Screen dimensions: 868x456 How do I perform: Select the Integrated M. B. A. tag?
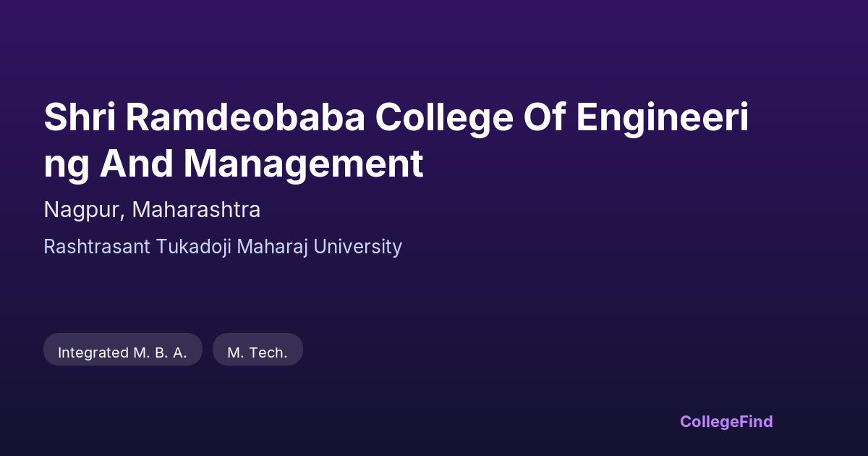[x=122, y=352]
